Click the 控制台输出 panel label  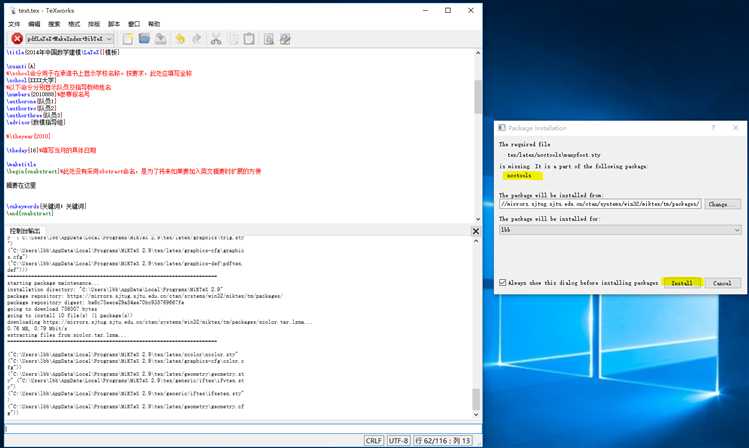click(25, 231)
